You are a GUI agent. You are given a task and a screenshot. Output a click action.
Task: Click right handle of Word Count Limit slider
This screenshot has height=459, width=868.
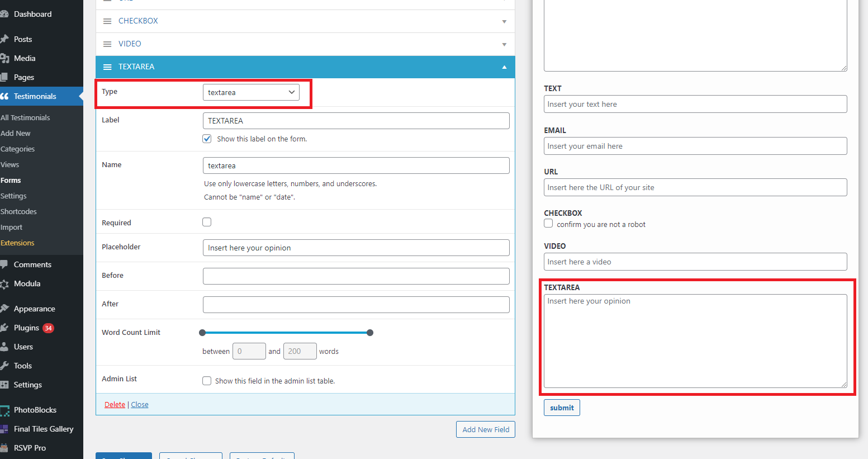click(x=370, y=333)
